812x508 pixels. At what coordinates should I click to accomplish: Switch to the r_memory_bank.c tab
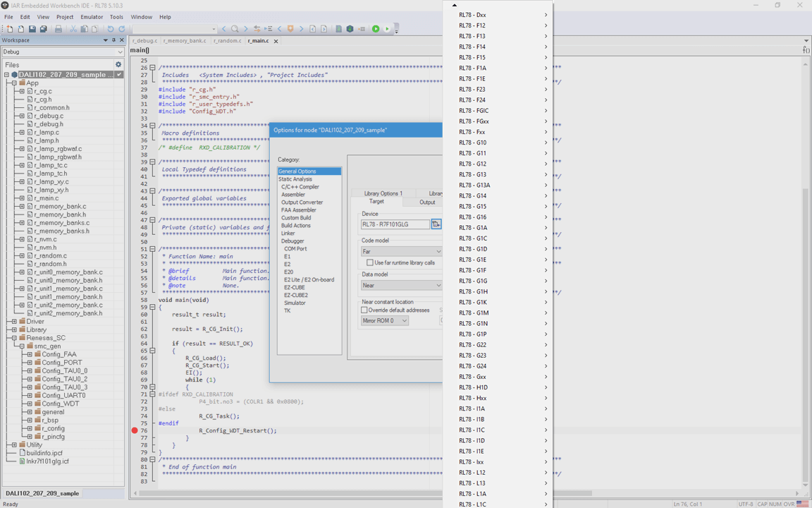point(185,40)
